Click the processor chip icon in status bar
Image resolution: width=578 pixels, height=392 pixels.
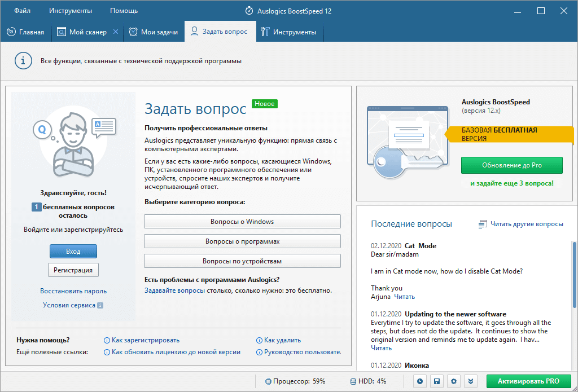click(268, 381)
